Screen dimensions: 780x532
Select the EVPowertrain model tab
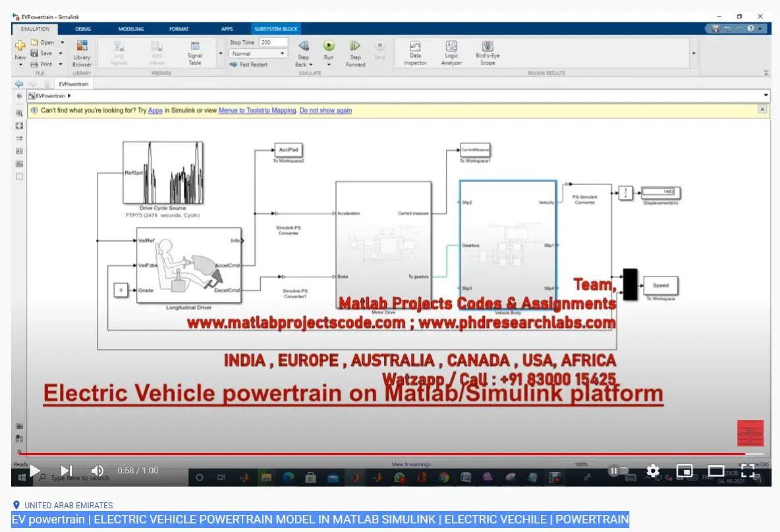coord(74,84)
